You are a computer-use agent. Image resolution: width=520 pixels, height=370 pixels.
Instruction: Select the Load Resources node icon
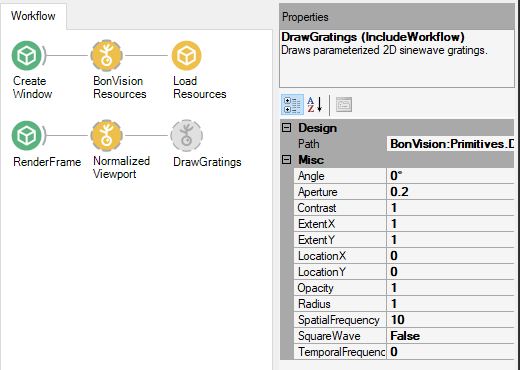(187, 56)
